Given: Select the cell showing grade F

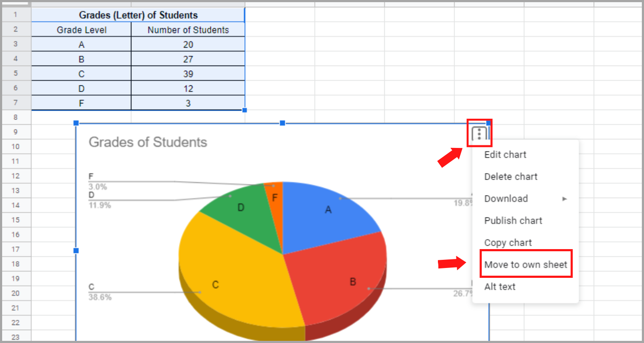Looking at the screenshot, I should [x=81, y=102].
